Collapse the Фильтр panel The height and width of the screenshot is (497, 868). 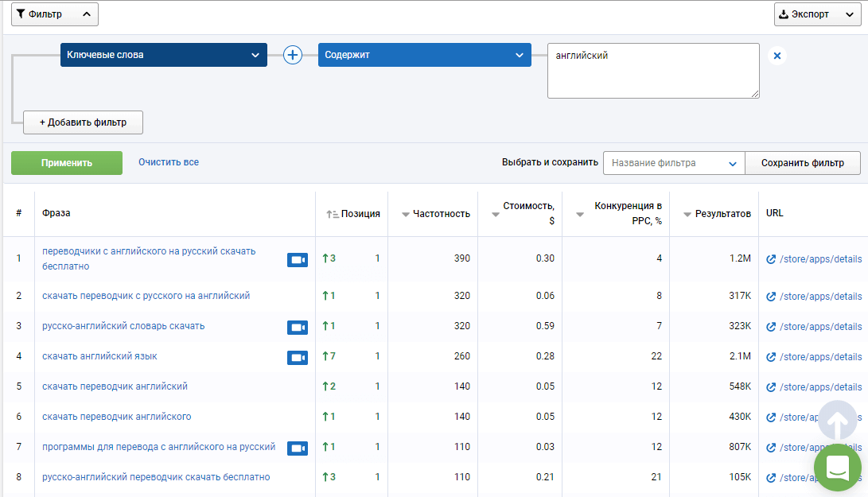pos(55,14)
